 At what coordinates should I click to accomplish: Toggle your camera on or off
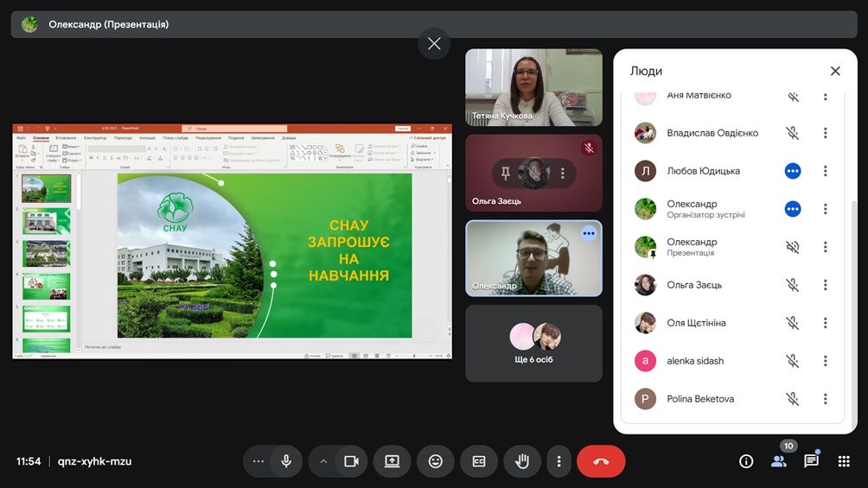[351, 461]
